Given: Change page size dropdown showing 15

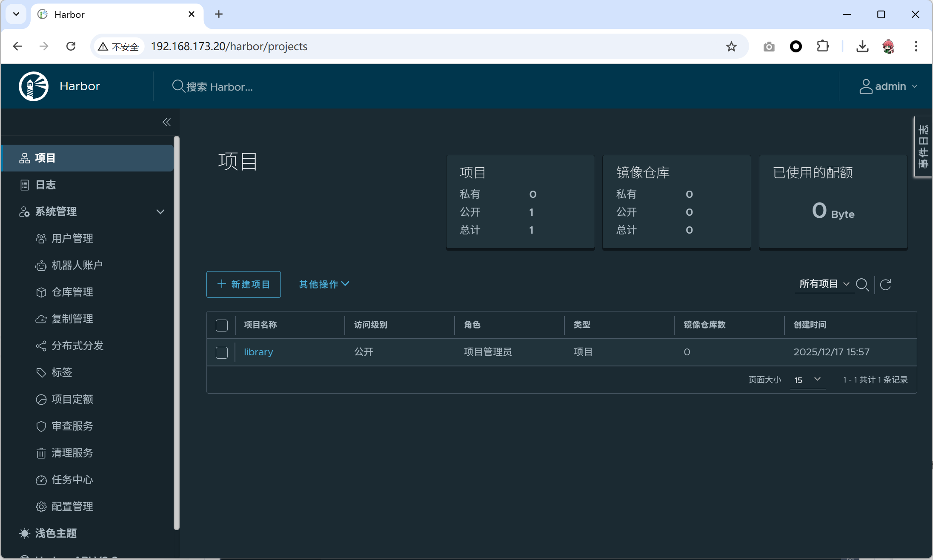Looking at the screenshot, I should click(807, 380).
